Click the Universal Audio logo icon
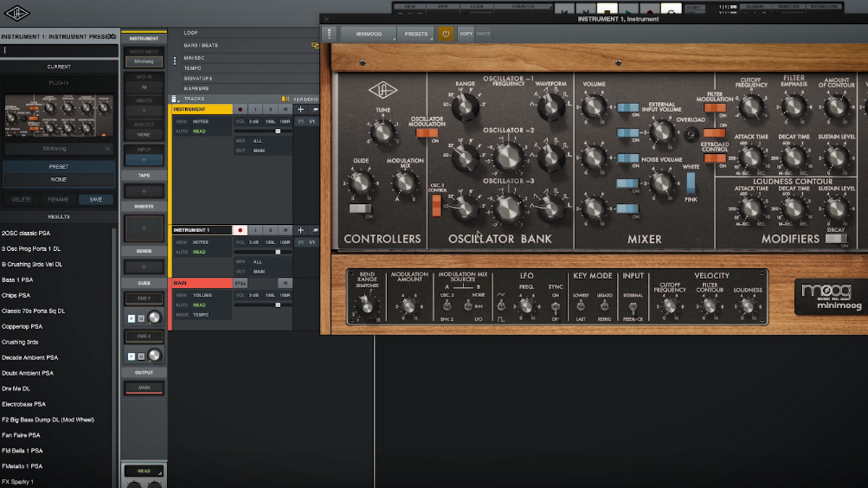The height and width of the screenshot is (488, 868). (16, 13)
